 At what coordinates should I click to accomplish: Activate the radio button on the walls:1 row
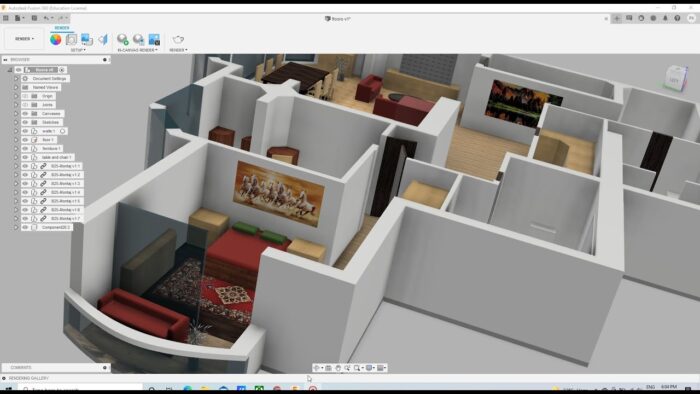(x=63, y=131)
